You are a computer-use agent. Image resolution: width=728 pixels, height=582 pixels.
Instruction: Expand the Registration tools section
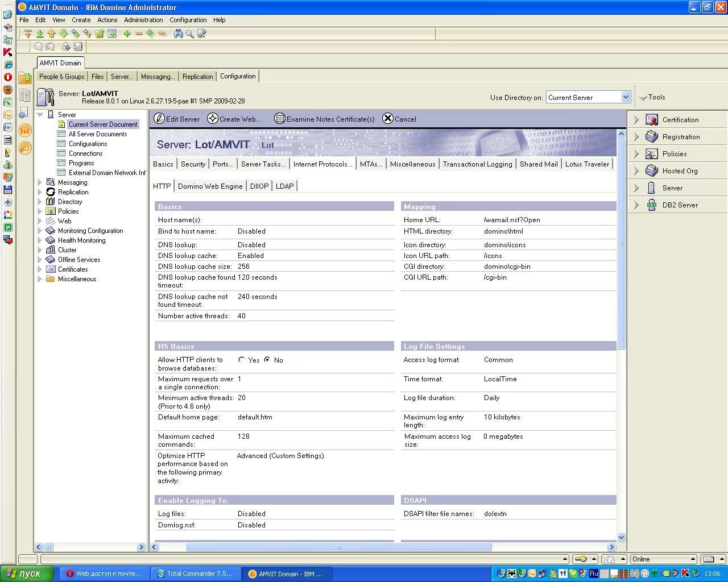[x=636, y=137]
